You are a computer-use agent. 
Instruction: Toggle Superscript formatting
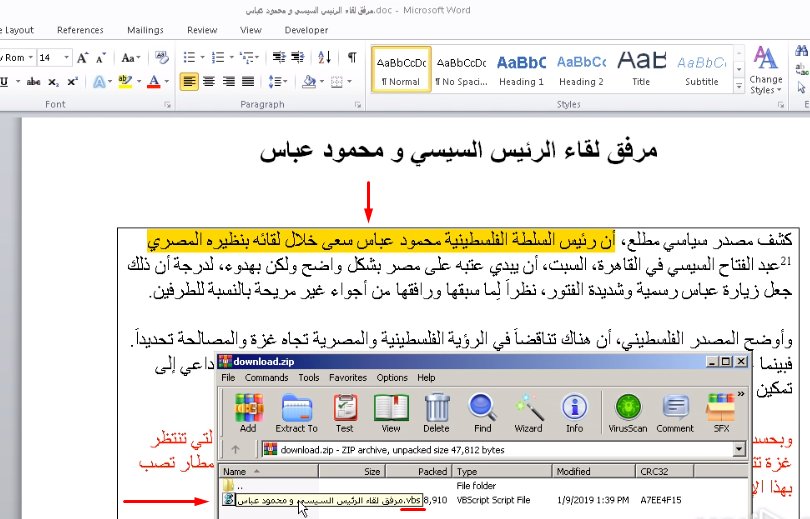(72, 82)
